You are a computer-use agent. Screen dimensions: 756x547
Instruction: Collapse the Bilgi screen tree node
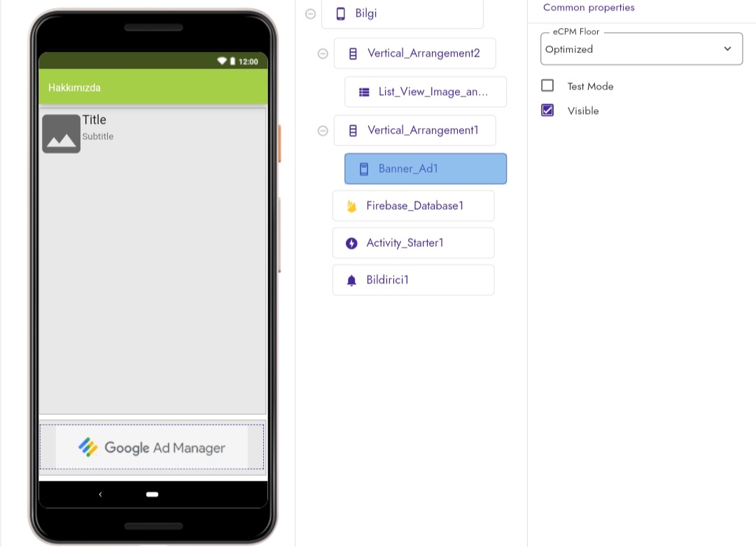[311, 14]
